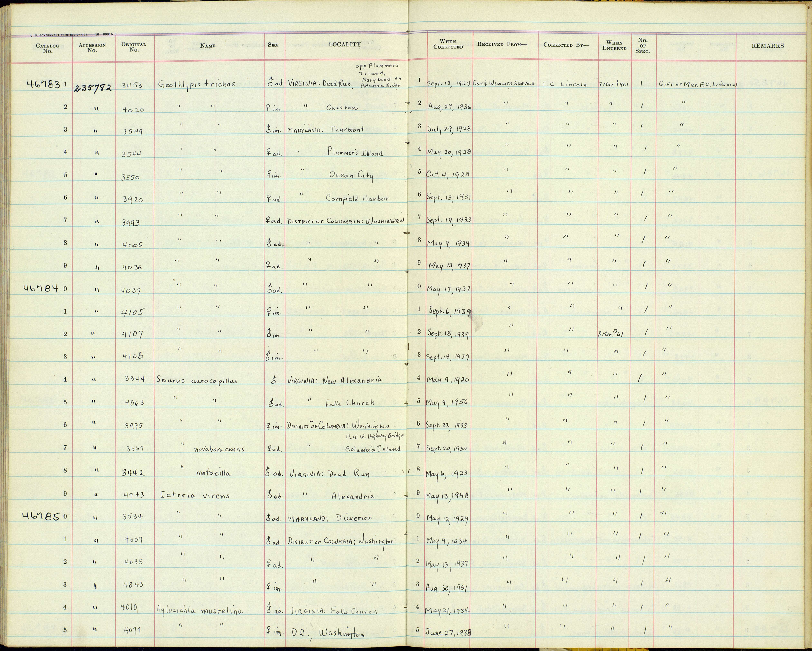Click the species epithet 'motacilla'
812x651 pixels.
coord(214,473)
